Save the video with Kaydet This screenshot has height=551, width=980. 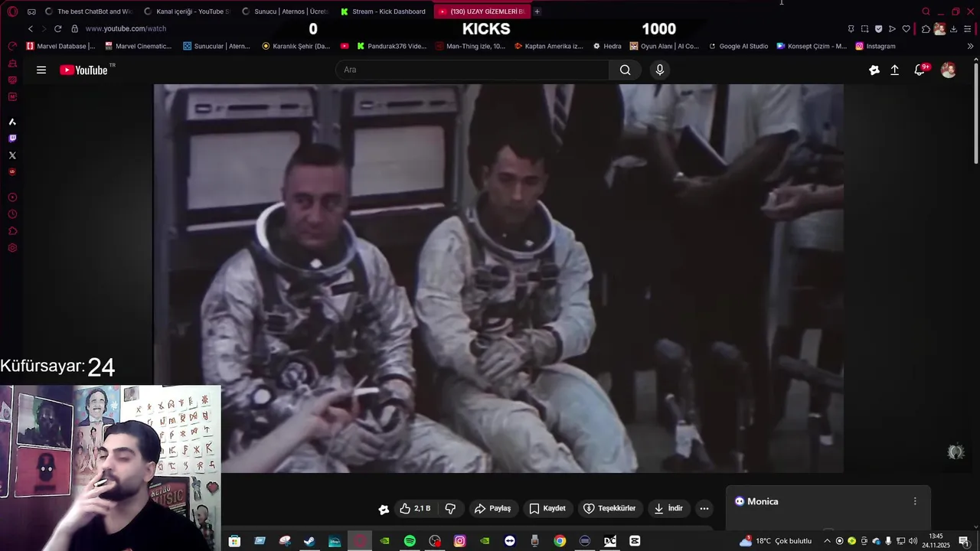point(547,508)
